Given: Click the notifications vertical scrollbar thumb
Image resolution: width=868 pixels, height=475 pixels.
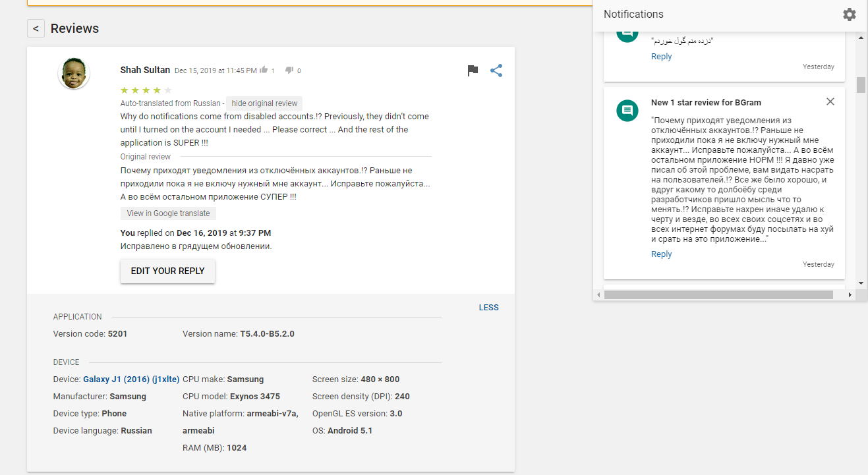Looking at the screenshot, I should [x=861, y=85].
